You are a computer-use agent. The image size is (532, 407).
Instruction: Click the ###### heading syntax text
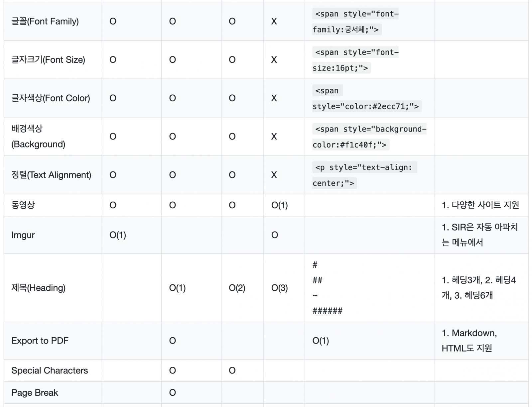pos(327,311)
